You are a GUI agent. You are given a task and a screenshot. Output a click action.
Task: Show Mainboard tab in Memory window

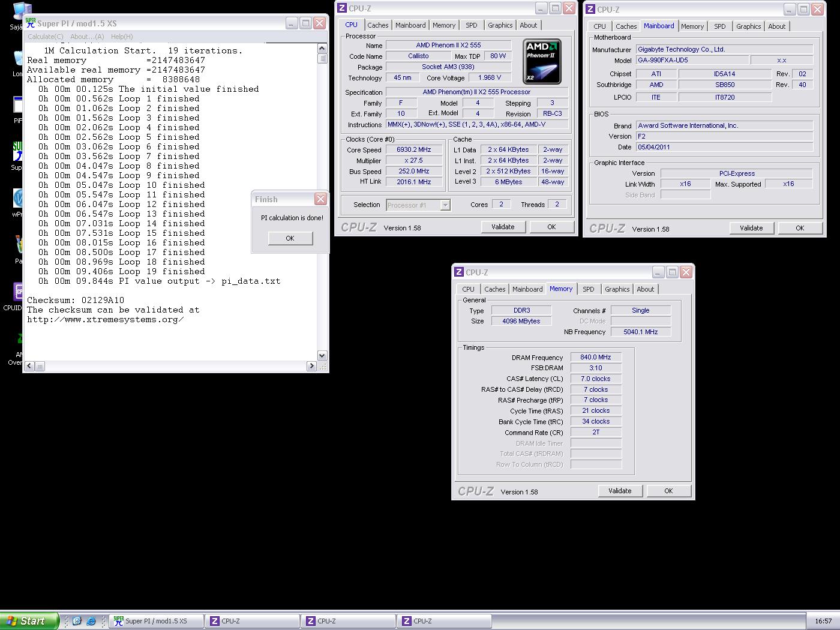tap(527, 289)
